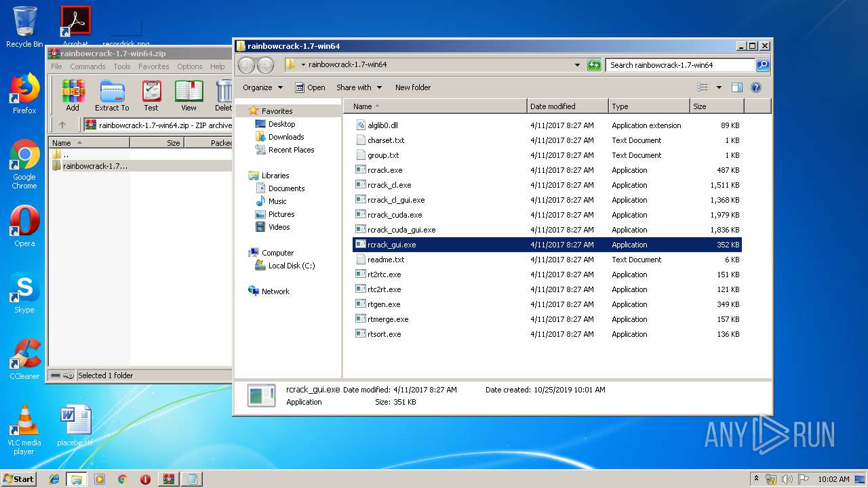This screenshot has height=488, width=868.
Task: Click the Extract To icon in WinRAR
Action: click(112, 96)
